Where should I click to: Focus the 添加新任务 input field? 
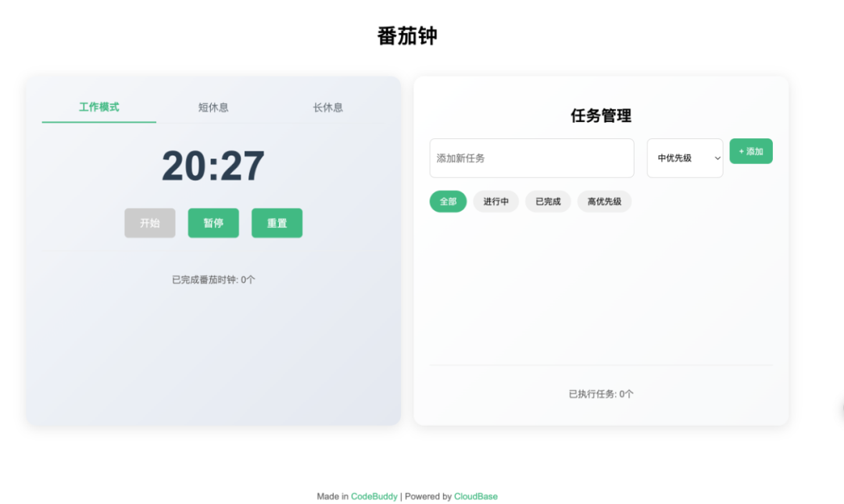click(532, 159)
